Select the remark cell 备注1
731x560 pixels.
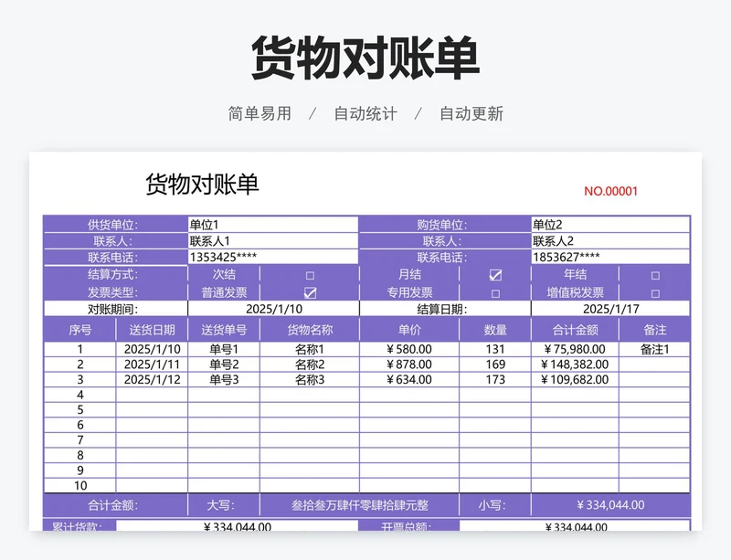tap(654, 349)
